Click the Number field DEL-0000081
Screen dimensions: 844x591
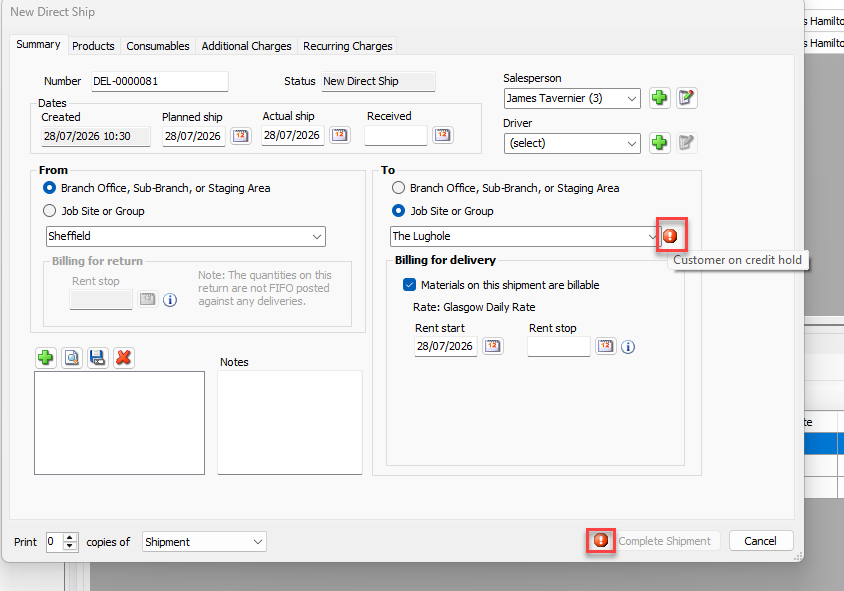tap(159, 81)
